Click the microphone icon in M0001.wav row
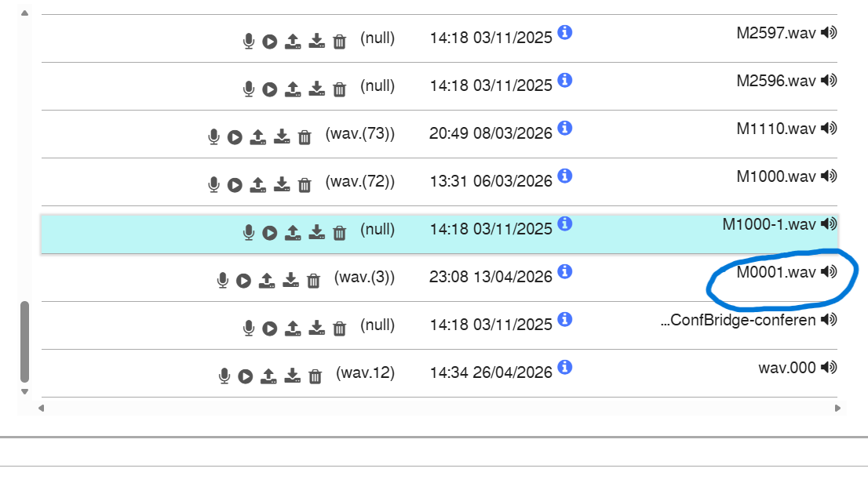This screenshot has height=483, width=868. point(223,281)
